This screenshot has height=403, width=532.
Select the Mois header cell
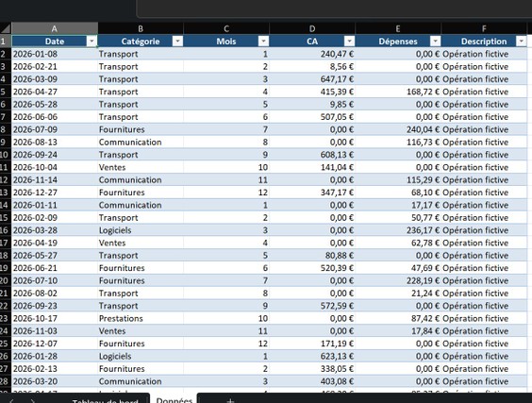click(226, 42)
